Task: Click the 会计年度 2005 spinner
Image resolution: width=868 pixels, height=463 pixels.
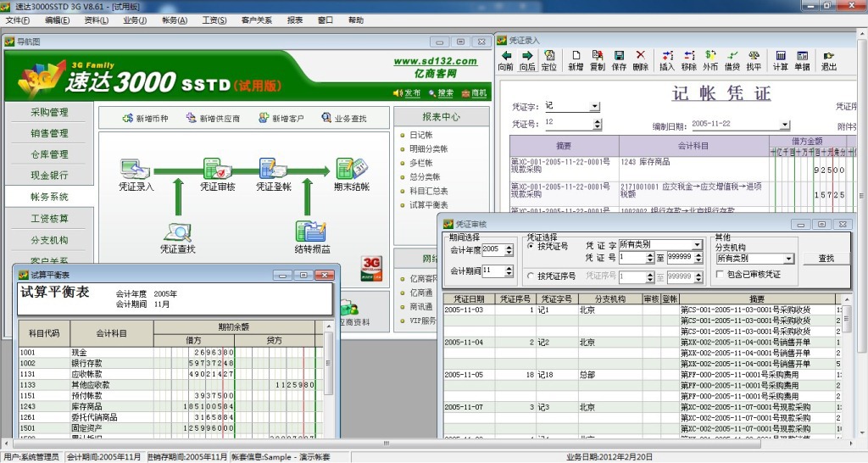Action: click(509, 250)
